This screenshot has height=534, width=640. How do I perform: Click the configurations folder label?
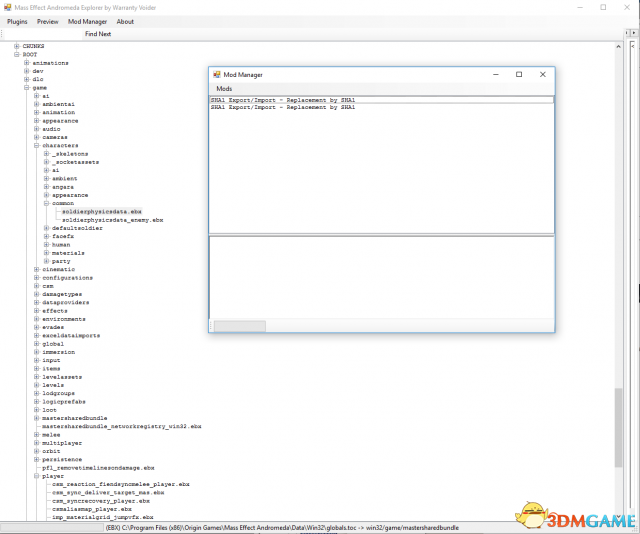(67, 278)
